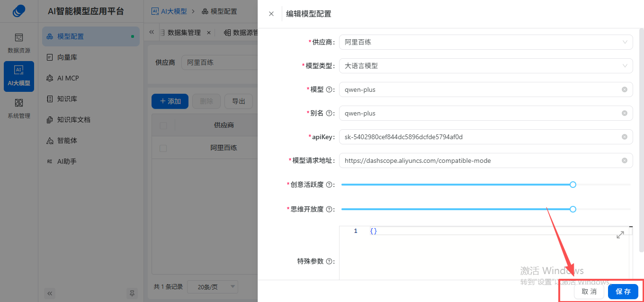Screen dimensions: 644x302
Task: Click the 创意活跃度 slider handle
Action: coord(573,185)
